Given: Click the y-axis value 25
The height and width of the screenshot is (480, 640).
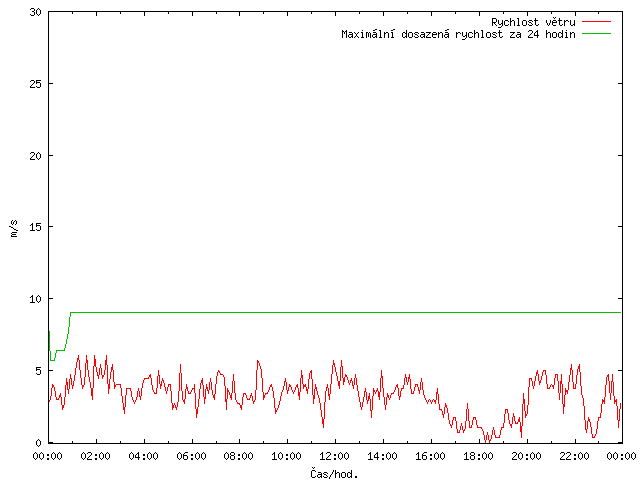Looking at the screenshot, I should pyautogui.click(x=36, y=84).
